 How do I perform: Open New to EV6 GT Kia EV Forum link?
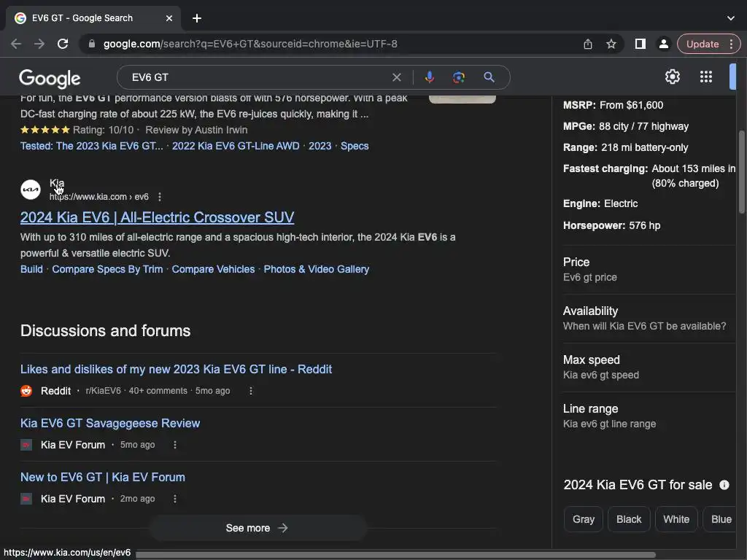click(102, 477)
